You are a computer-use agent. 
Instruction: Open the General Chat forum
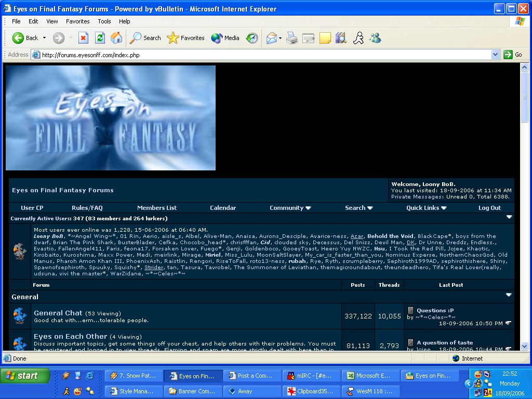[58, 313]
